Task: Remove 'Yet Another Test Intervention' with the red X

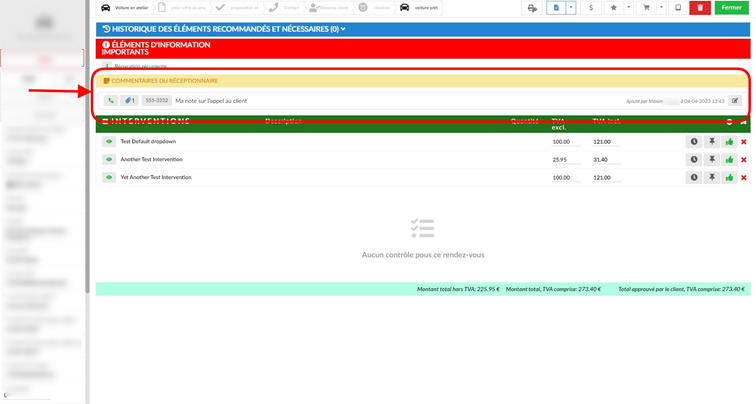Action: point(744,178)
